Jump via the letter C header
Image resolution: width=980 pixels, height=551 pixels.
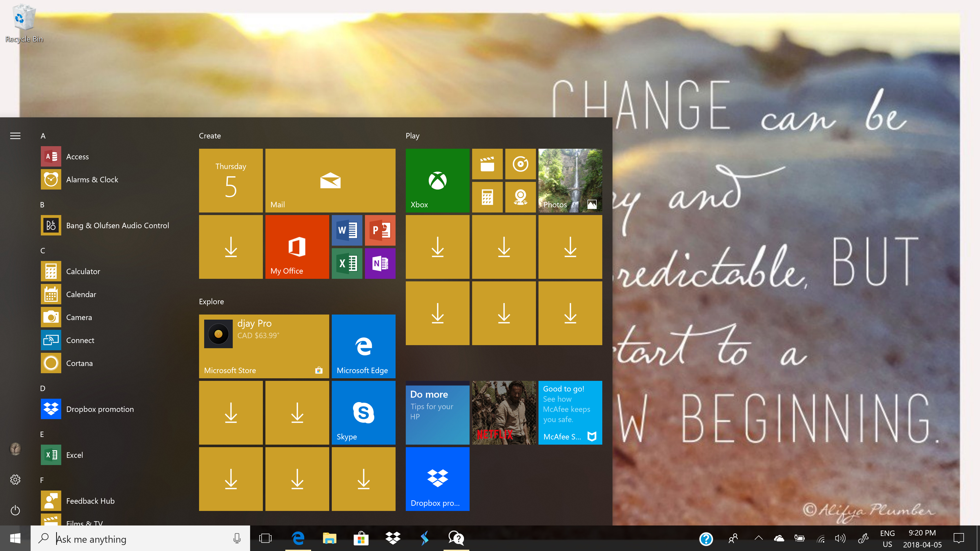43,251
